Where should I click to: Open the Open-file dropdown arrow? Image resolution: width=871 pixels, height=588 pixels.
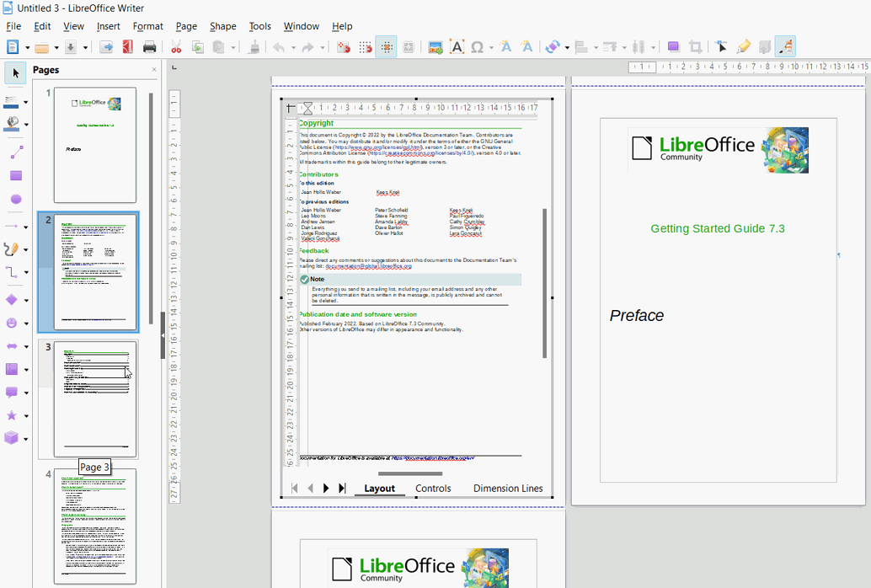56,48
